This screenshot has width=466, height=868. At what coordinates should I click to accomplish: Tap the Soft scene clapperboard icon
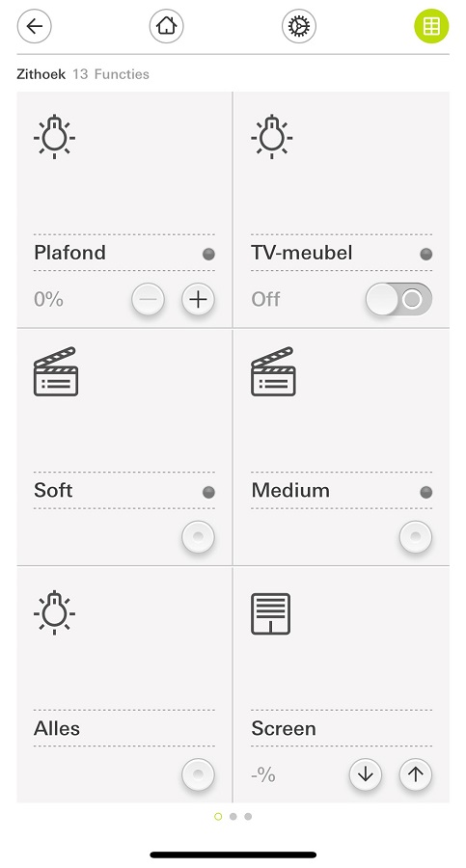click(x=55, y=371)
